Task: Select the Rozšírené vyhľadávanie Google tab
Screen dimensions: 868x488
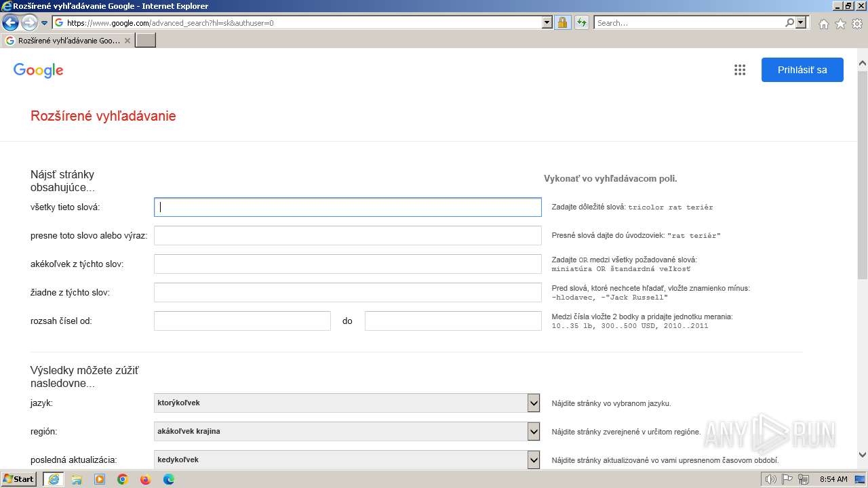Action: point(68,41)
